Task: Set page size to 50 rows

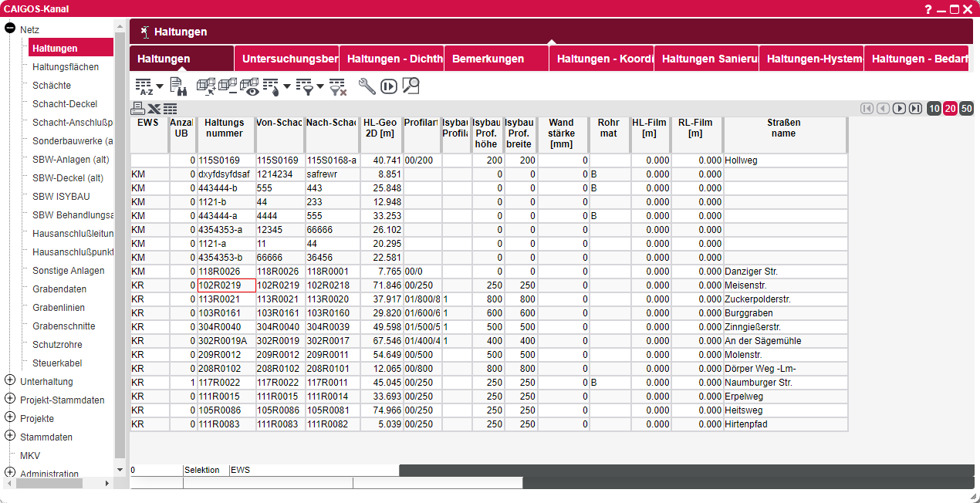Action: click(966, 109)
